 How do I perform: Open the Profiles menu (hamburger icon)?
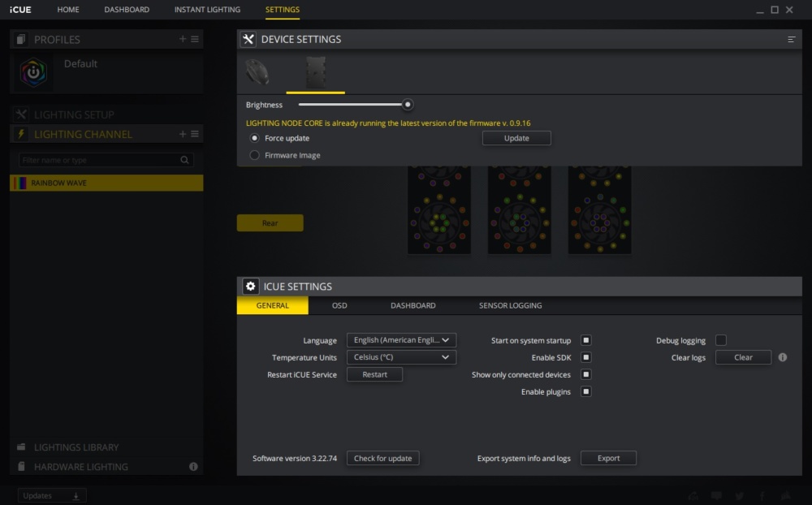tap(195, 39)
